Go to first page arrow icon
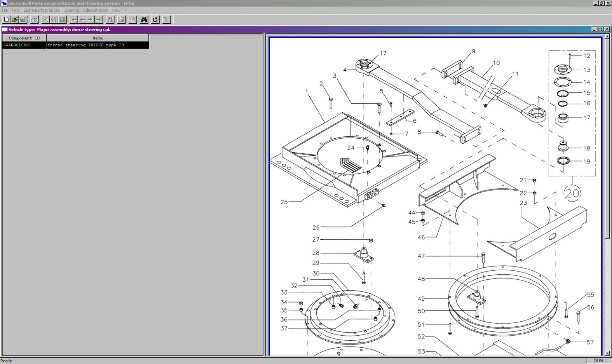Screen dimensions: 612x364 pos(73,19)
